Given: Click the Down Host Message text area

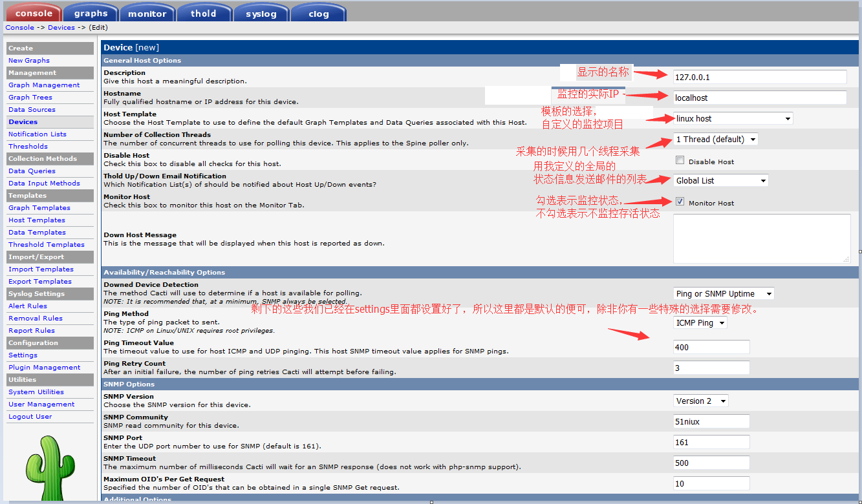Looking at the screenshot, I should [761, 238].
